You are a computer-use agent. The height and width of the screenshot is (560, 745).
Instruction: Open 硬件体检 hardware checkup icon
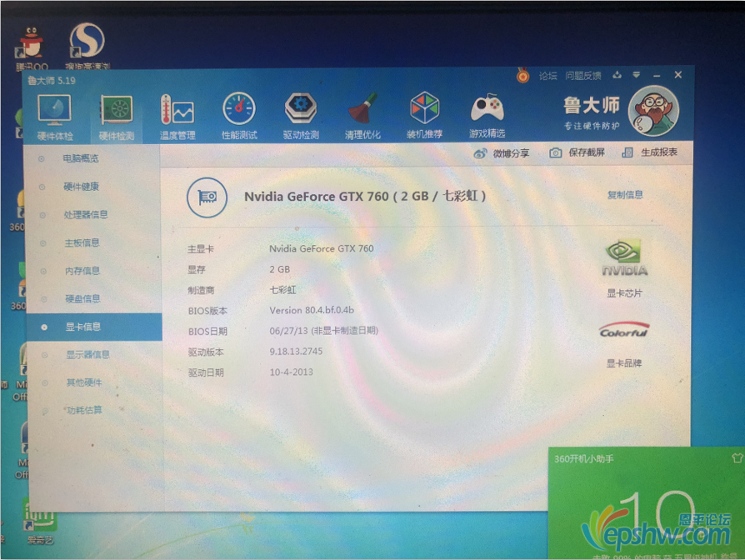55,117
